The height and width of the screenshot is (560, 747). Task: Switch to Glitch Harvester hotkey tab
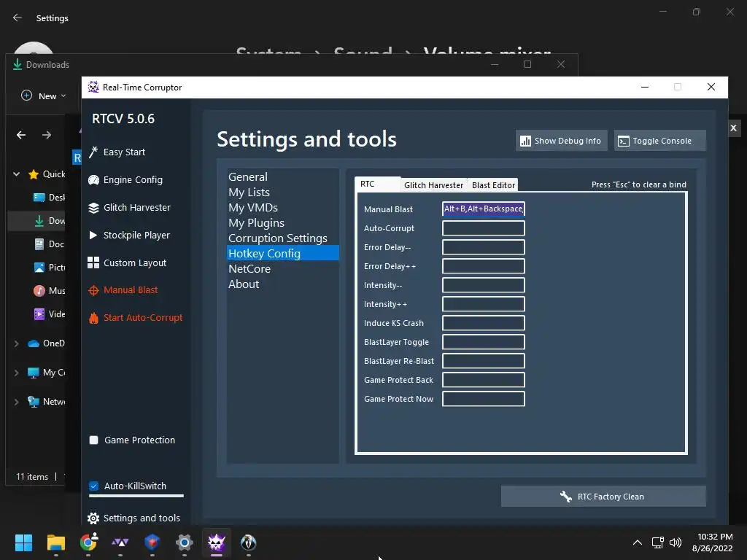point(433,185)
